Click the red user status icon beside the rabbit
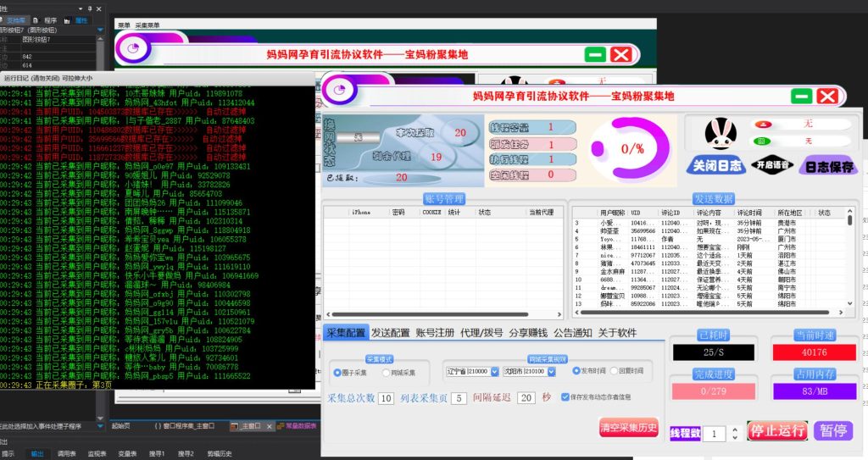The width and height of the screenshot is (868, 460). pyautogui.click(x=761, y=125)
